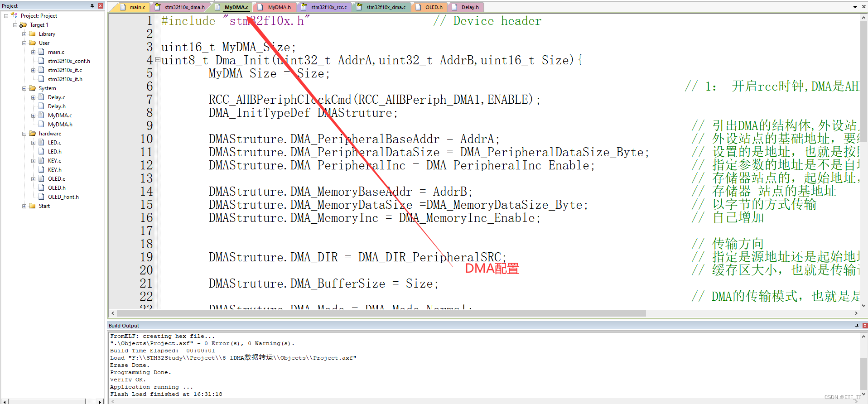Image resolution: width=868 pixels, height=404 pixels.
Task: Select MyDMA.h in project tree
Action: [60, 125]
